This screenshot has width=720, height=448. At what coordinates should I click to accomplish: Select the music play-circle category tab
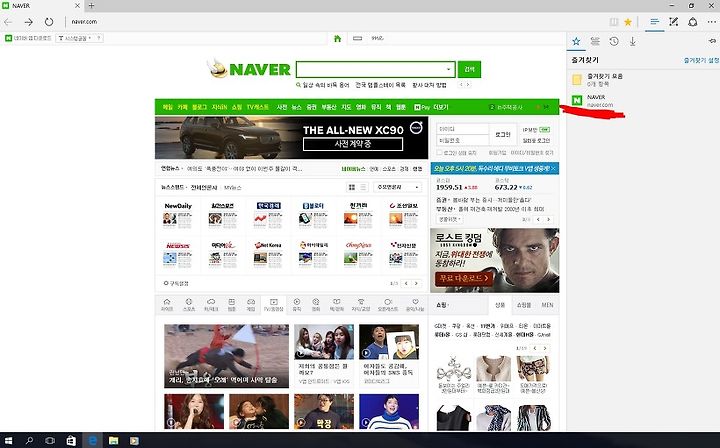tap(297, 305)
